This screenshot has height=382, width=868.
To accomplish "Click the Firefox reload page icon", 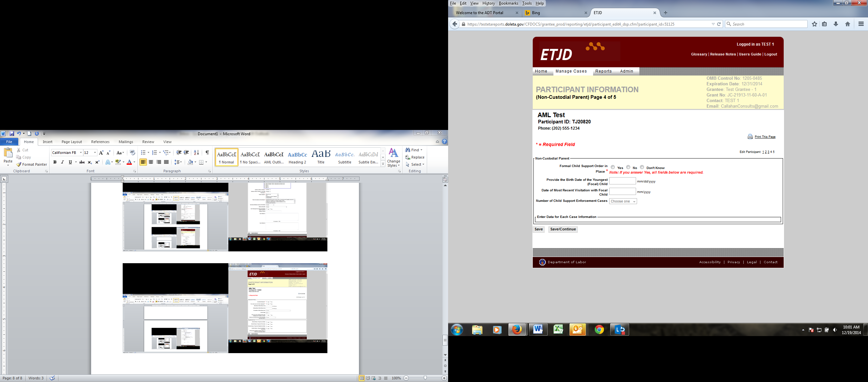I will (x=719, y=24).
